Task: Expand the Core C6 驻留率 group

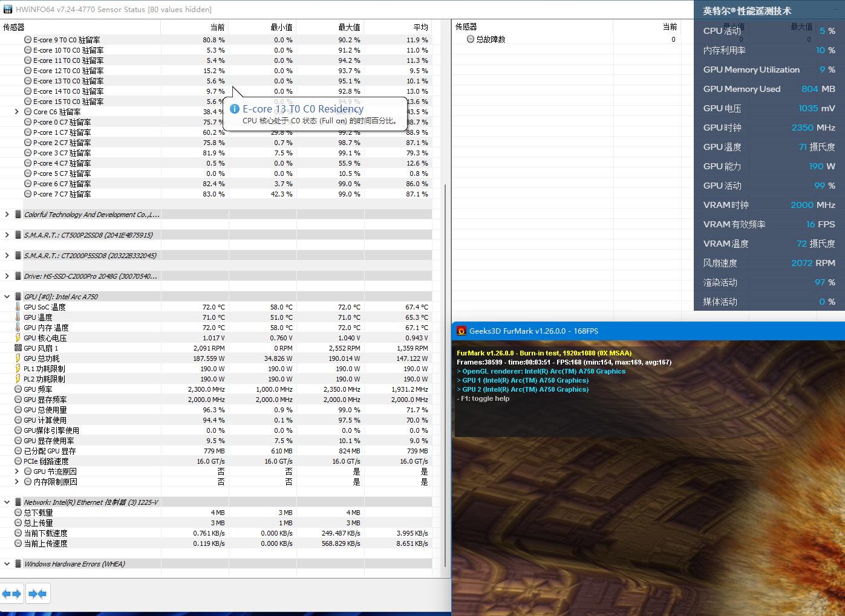Action: pos(17,112)
